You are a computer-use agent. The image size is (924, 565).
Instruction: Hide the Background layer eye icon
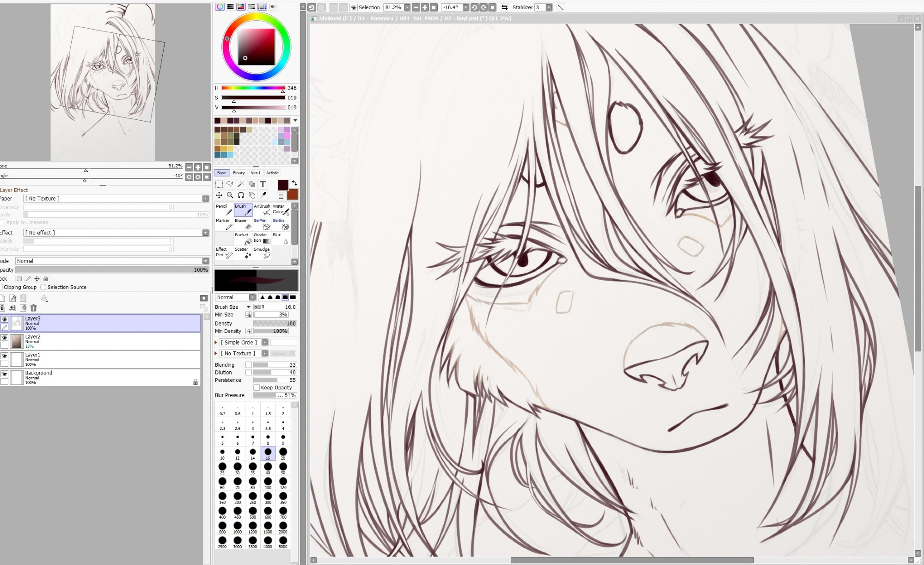pyautogui.click(x=5, y=374)
